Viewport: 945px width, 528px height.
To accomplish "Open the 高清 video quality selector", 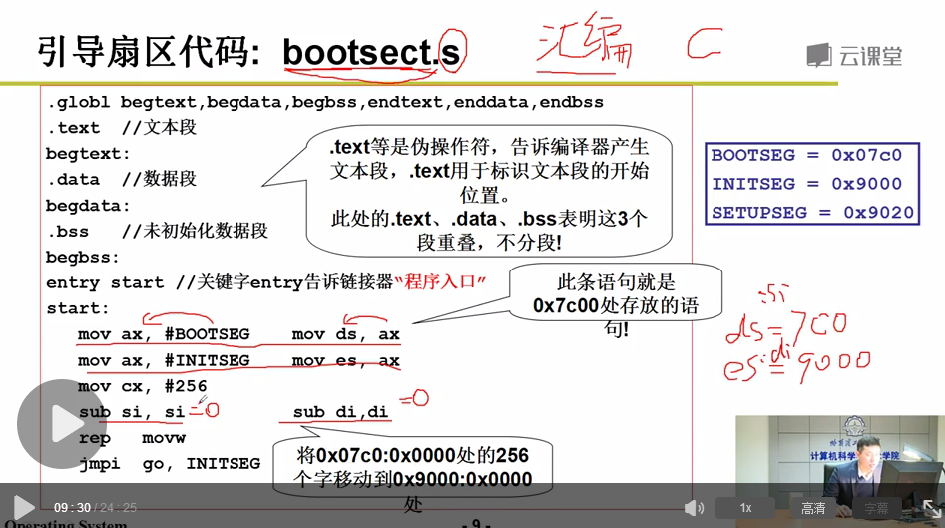I will pos(812,508).
